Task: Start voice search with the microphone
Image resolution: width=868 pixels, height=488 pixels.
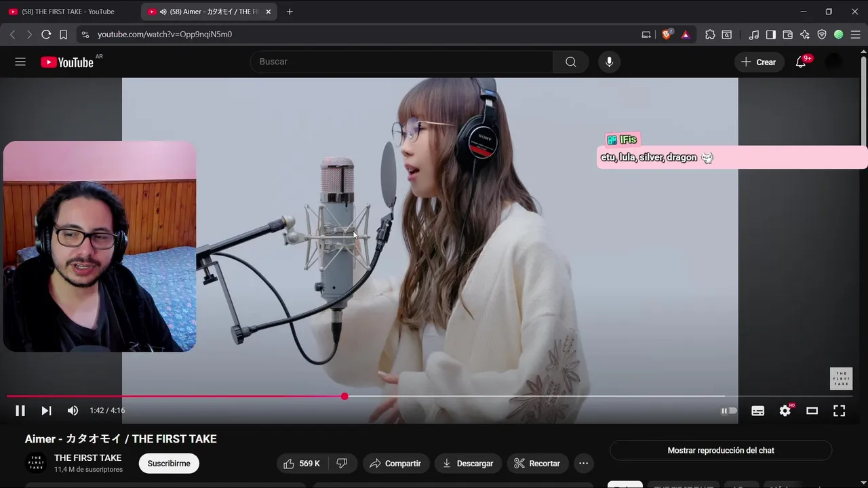Action: click(x=609, y=62)
